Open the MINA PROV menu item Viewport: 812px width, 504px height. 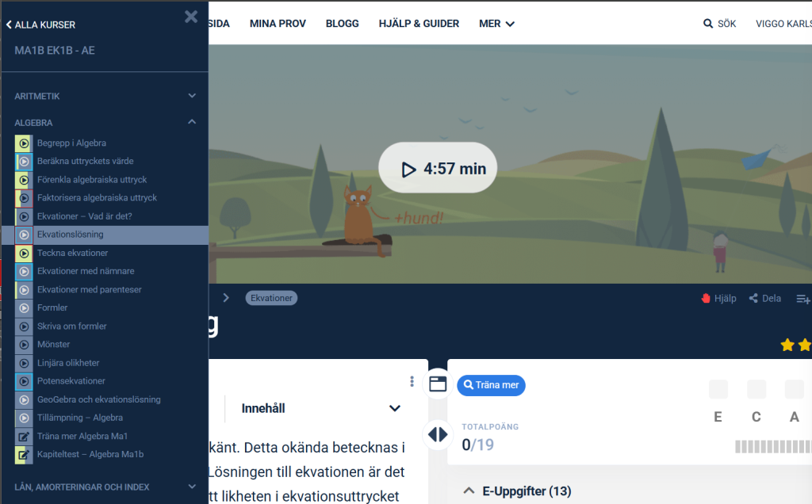[x=278, y=24]
